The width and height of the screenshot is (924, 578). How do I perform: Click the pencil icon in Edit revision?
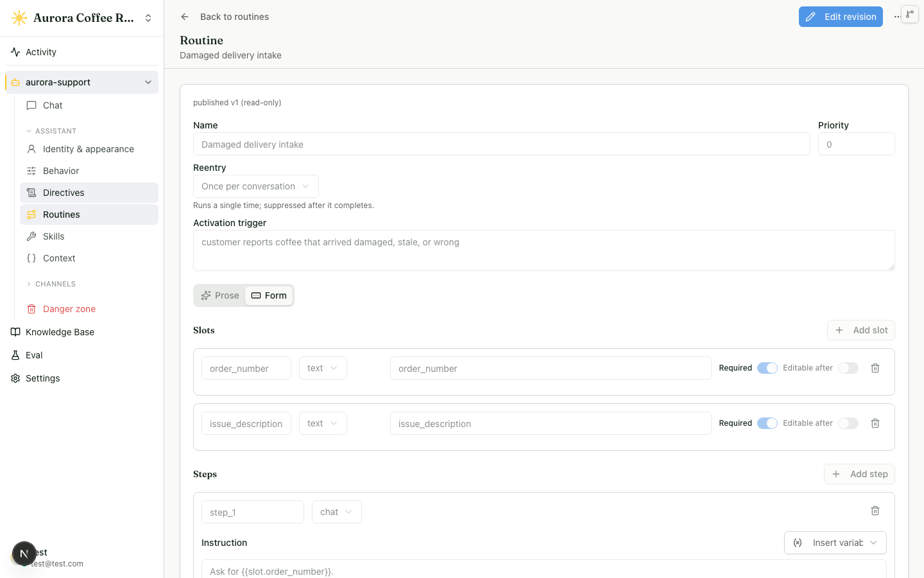tap(811, 17)
